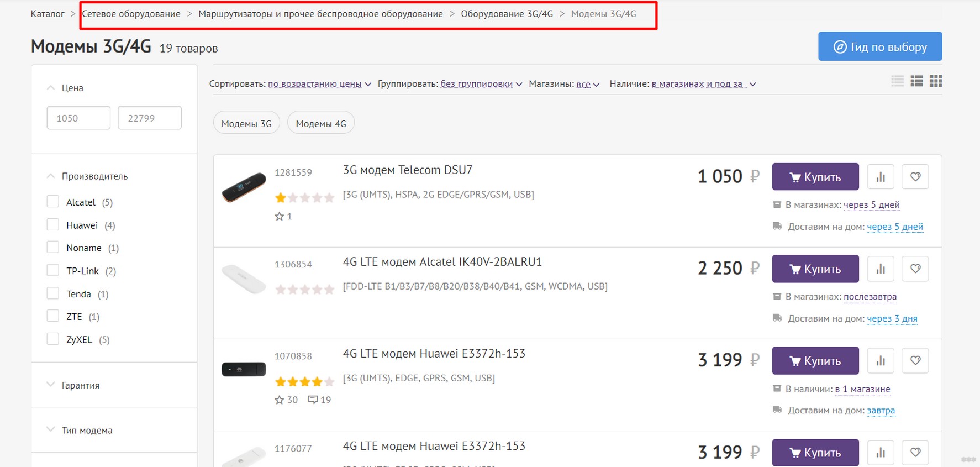Open white Alcatel modem thumbnail
This screenshot has width=980, height=467.
pyautogui.click(x=244, y=279)
